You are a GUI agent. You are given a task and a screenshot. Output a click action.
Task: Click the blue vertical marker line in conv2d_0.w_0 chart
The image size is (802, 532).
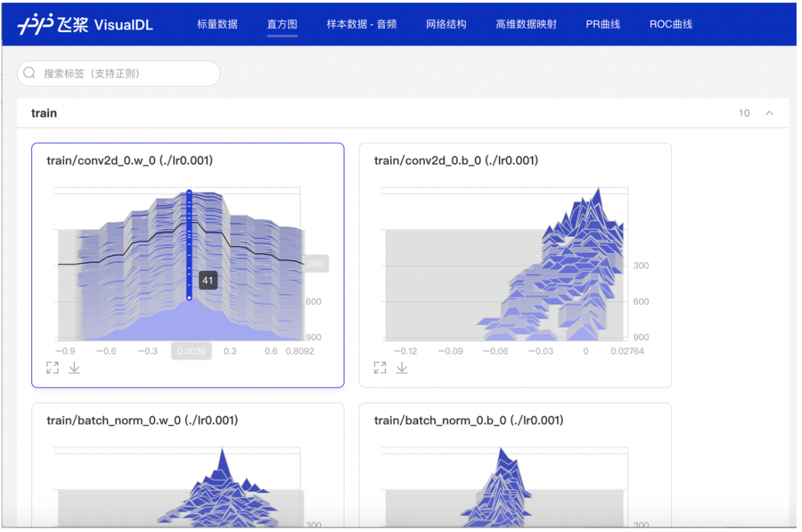click(189, 244)
